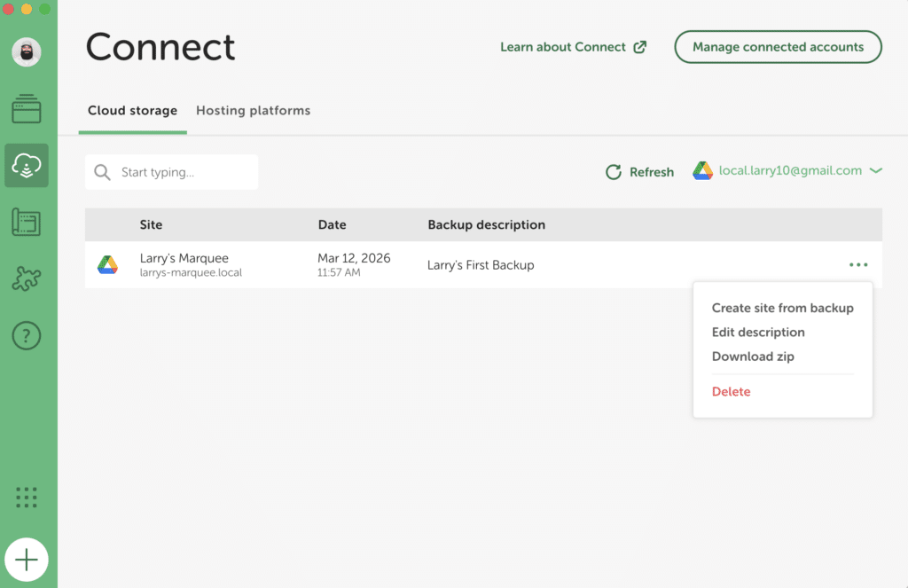Screen dimensions: 908x588
Task: Open the Help question mark icon
Action: 27,335
